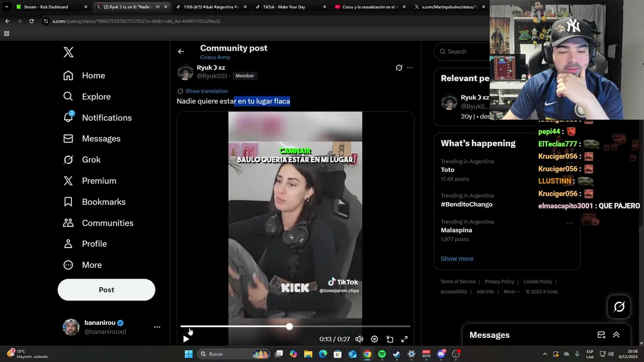Open the Chrome apps grid shortcut
The image size is (644, 362).
pyautogui.click(x=7, y=34)
